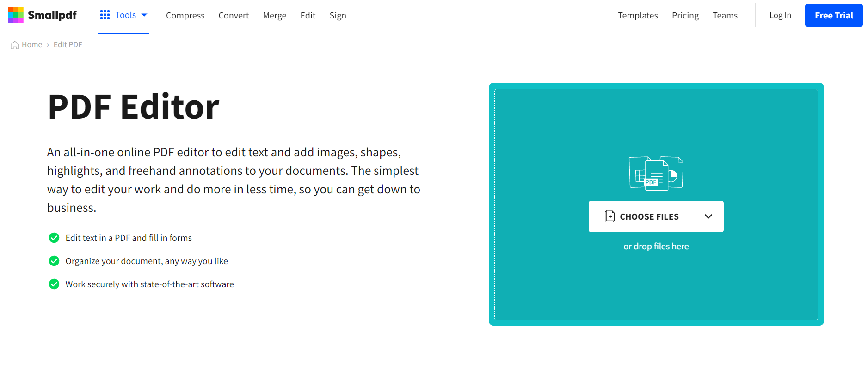This screenshot has width=868, height=376.
Task: Click the file icon on the Choose Files button
Action: [610, 216]
